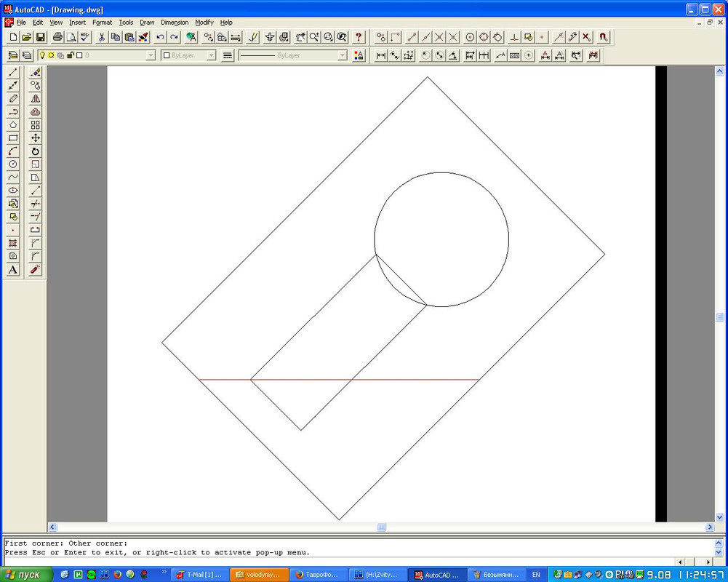Open the Draw menu
This screenshot has width=728, height=582.
pyautogui.click(x=147, y=23)
